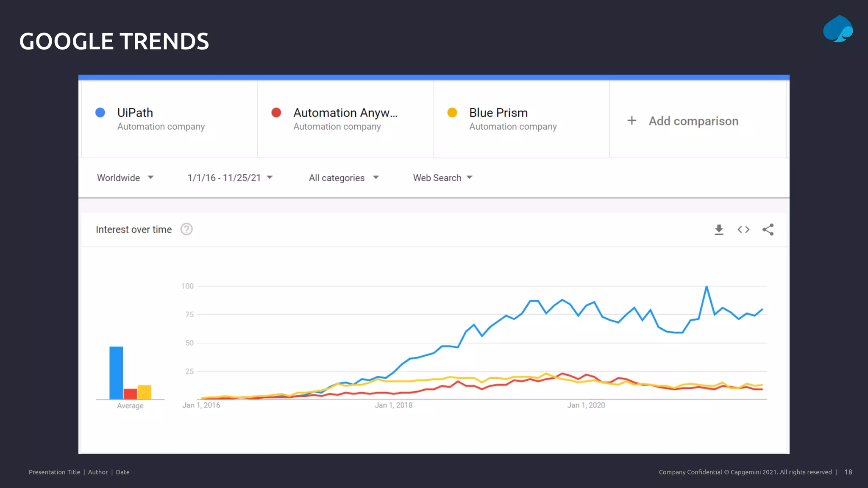Click the Capgemini spade logo
This screenshot has height=488, width=868.
837,29
